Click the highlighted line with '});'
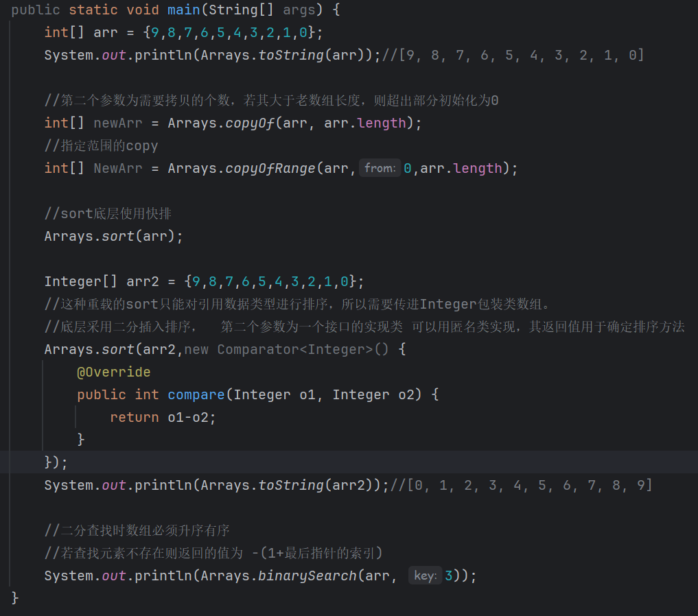 click(349, 462)
